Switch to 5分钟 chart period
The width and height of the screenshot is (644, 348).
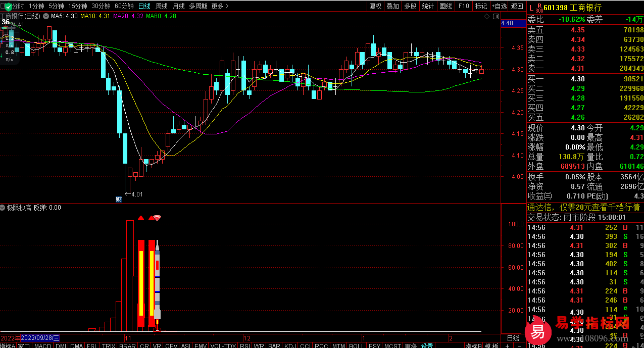coord(56,6)
